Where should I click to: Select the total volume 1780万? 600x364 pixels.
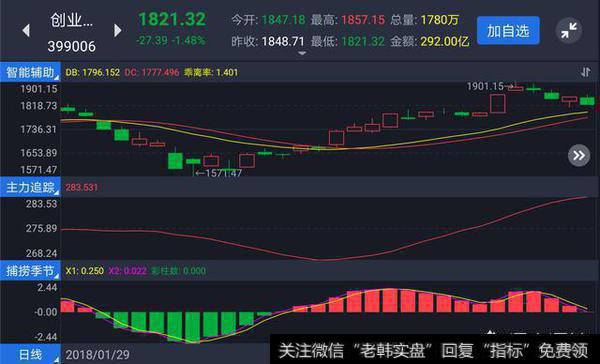(x=439, y=20)
